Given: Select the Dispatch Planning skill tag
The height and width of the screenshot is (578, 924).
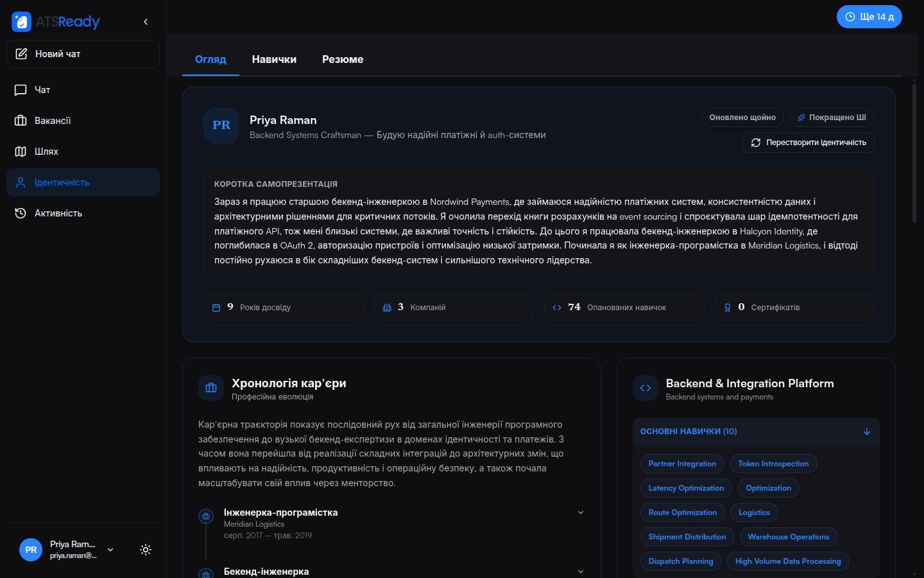Looking at the screenshot, I should pyautogui.click(x=681, y=561).
